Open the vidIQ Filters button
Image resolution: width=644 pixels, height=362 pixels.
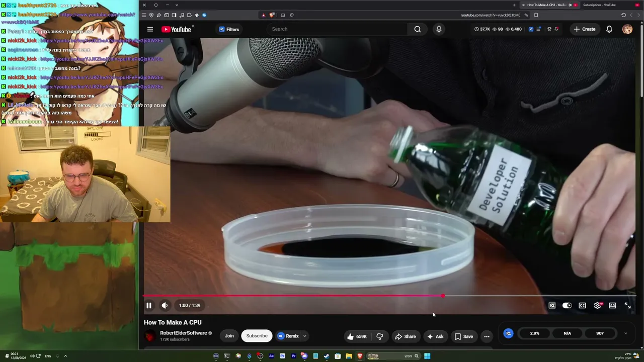[229, 29]
